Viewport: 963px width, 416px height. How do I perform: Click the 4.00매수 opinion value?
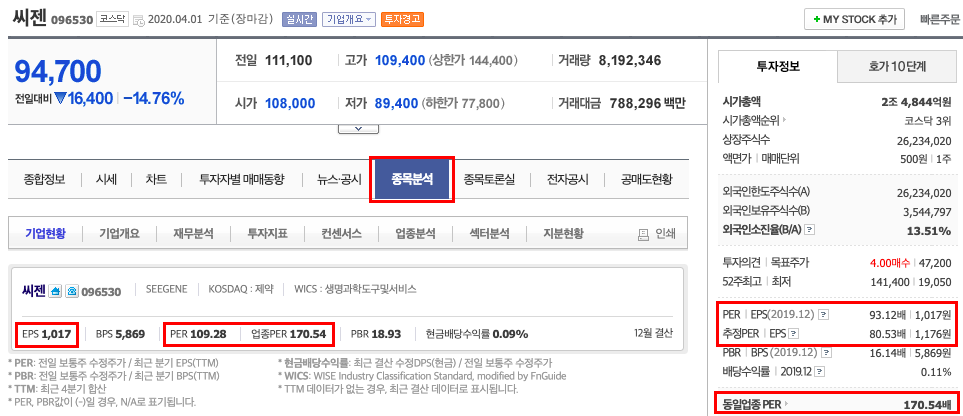tap(892, 263)
